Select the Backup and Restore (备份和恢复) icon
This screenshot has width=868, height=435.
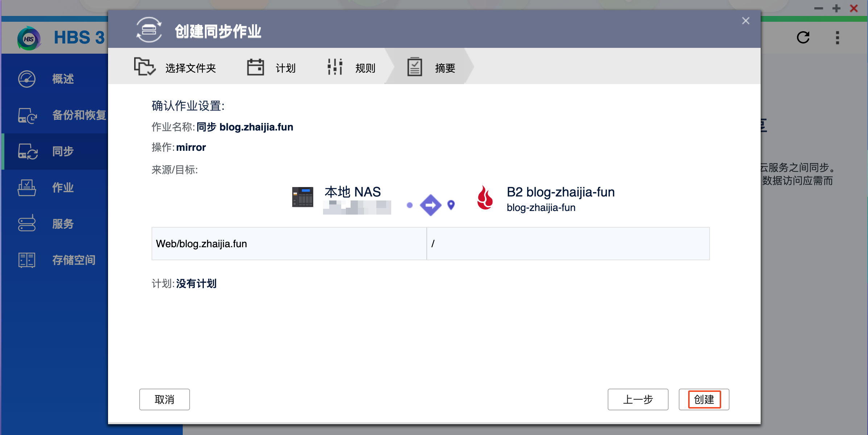click(28, 116)
